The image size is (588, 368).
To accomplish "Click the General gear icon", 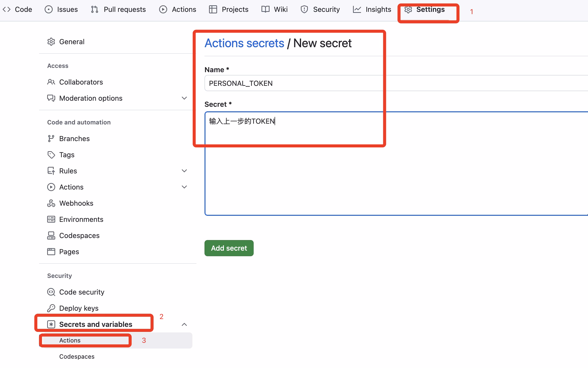I will point(51,42).
